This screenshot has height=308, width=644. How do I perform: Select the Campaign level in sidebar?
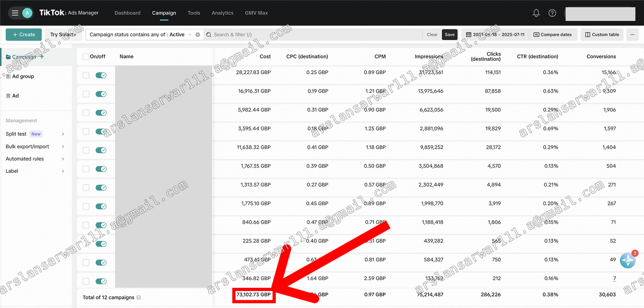pos(25,57)
